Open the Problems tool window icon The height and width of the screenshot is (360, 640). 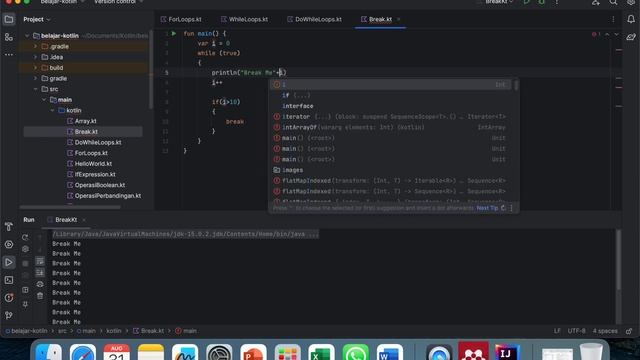tap(9, 298)
